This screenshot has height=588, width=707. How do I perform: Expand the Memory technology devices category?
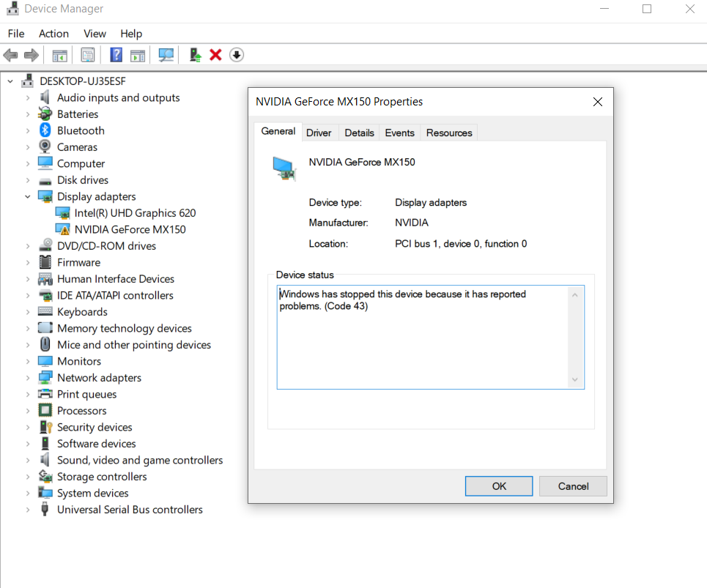coord(28,329)
